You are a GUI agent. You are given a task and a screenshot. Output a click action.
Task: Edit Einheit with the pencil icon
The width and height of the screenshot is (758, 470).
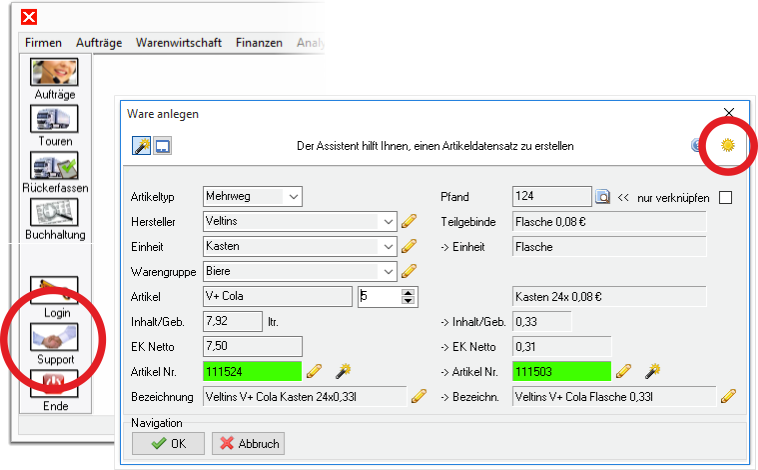point(409,246)
